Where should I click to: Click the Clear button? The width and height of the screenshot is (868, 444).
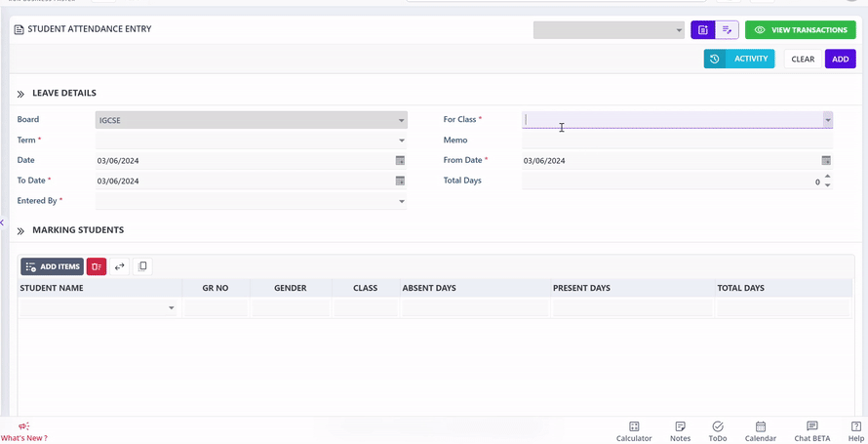[x=803, y=60]
